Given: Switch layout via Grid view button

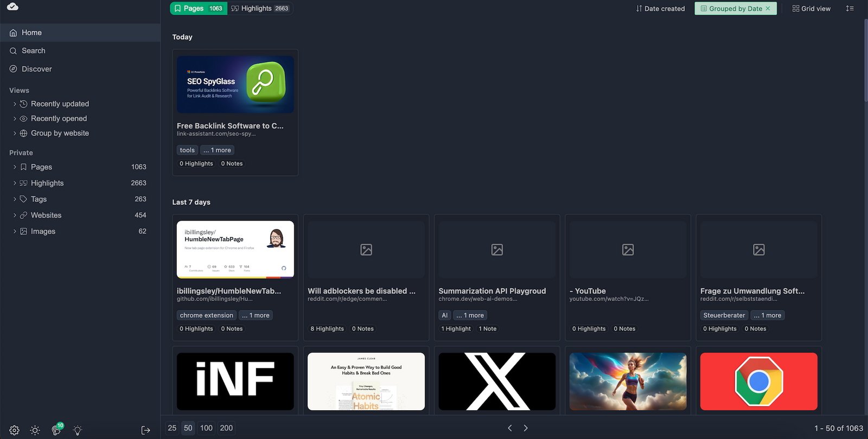Looking at the screenshot, I should pos(811,9).
